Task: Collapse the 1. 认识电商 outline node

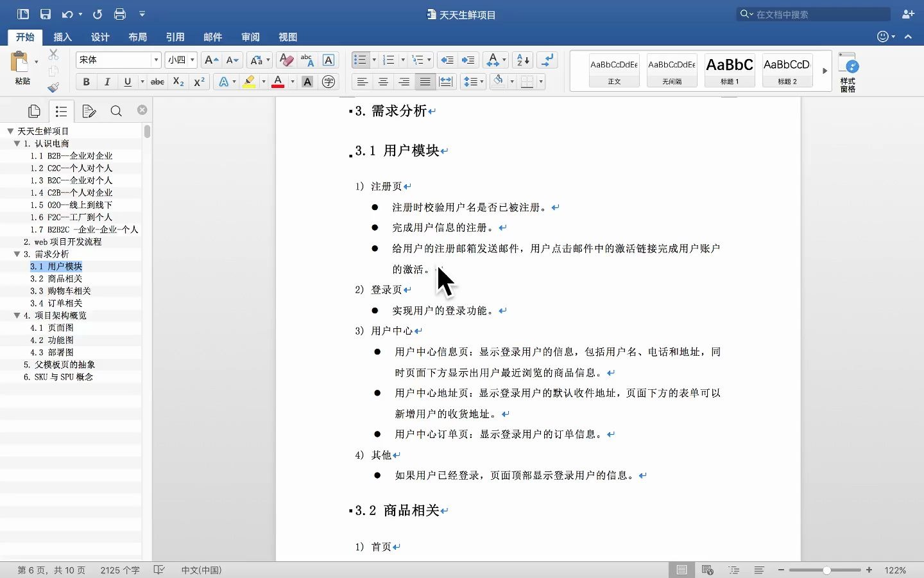Action: click(x=17, y=143)
